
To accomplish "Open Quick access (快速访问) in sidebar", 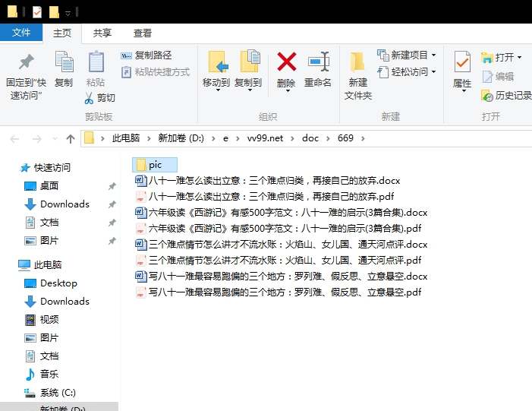I will 45,167.
